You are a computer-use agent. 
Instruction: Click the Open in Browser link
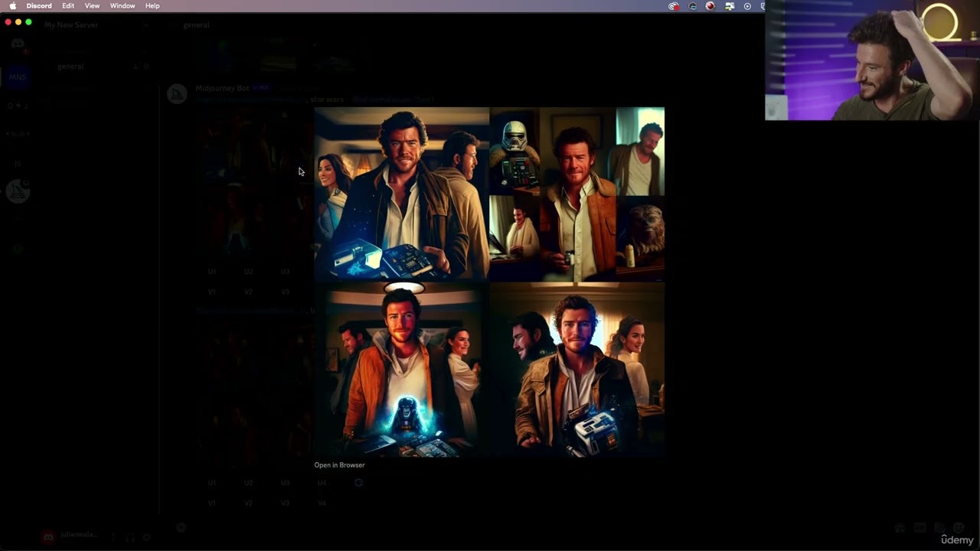pyautogui.click(x=339, y=465)
